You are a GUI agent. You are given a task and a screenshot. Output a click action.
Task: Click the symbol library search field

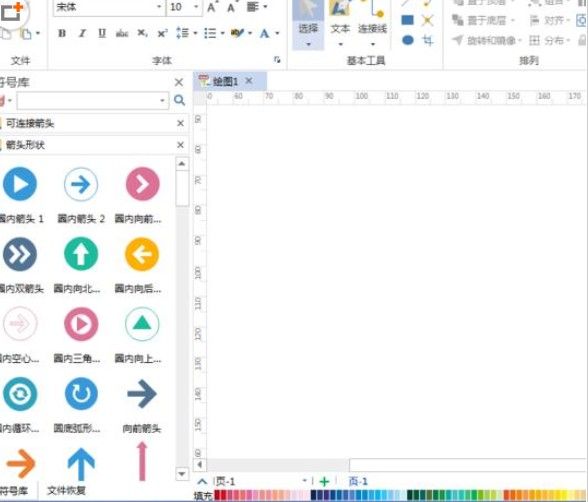pyautogui.click(x=92, y=100)
